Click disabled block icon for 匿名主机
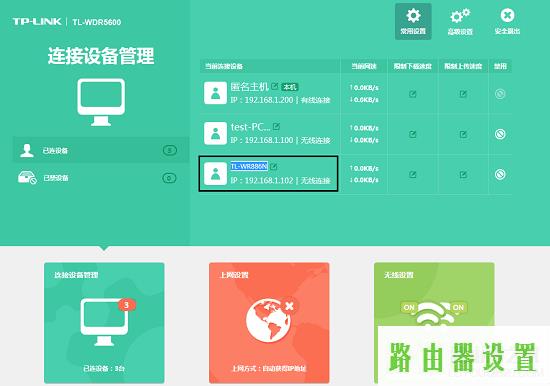 [x=500, y=94]
